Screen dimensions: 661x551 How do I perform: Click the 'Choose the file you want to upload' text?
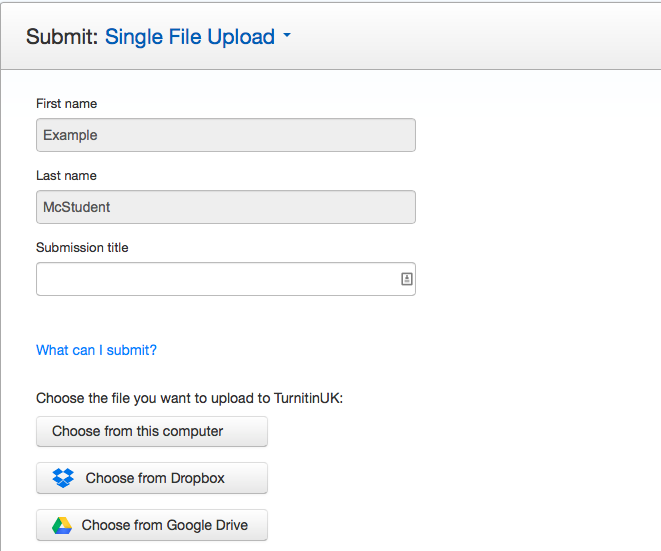pyautogui.click(x=189, y=398)
